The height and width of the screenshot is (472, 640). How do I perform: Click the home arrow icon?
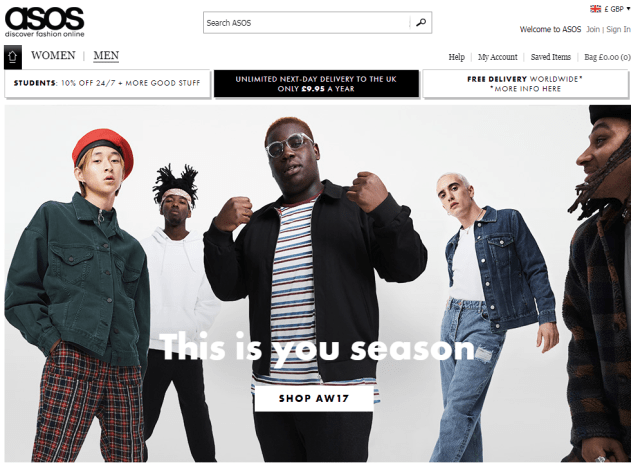pos(12,56)
